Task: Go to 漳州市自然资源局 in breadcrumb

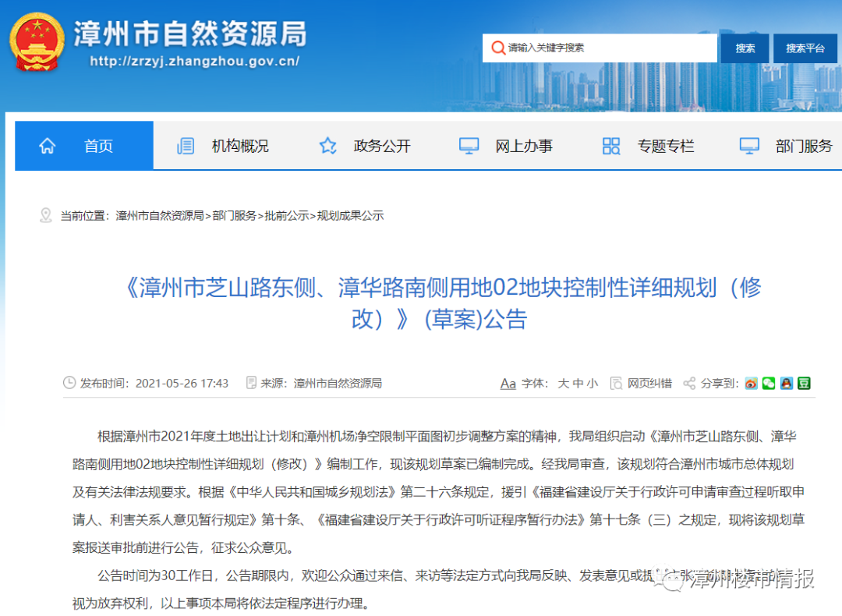Action: click(x=159, y=216)
